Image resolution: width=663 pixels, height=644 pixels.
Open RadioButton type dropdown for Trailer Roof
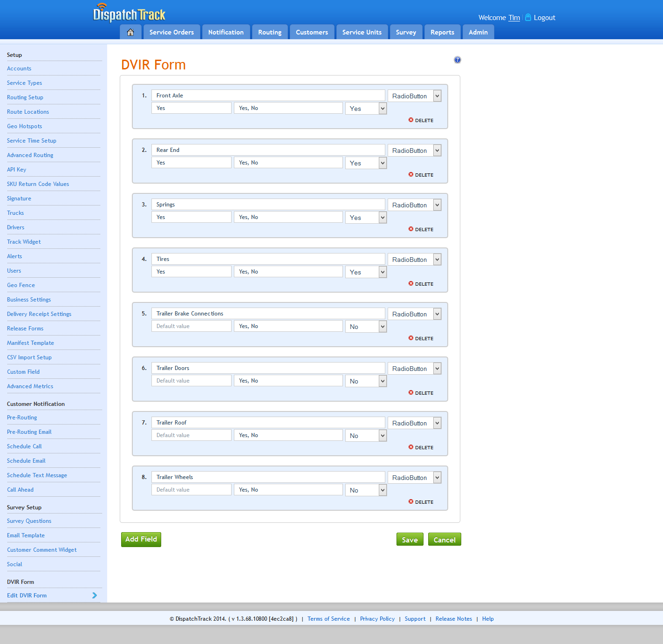(x=437, y=423)
